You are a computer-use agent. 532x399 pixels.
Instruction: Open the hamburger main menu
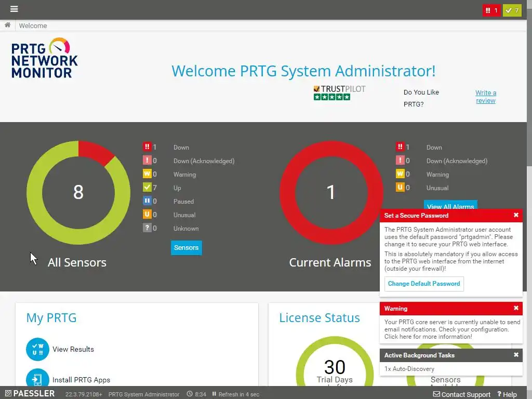click(14, 9)
